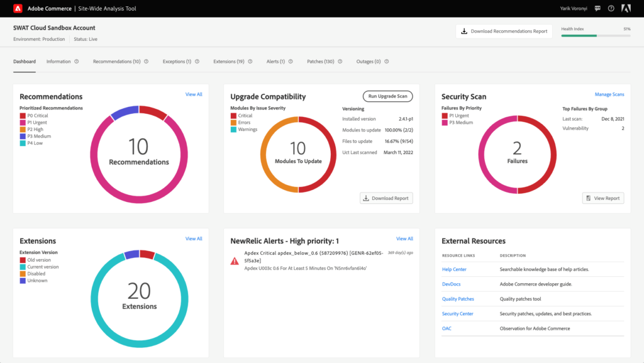The width and height of the screenshot is (644, 363).
Task: Click the P0 Critical legend marker
Action: (x=21, y=116)
